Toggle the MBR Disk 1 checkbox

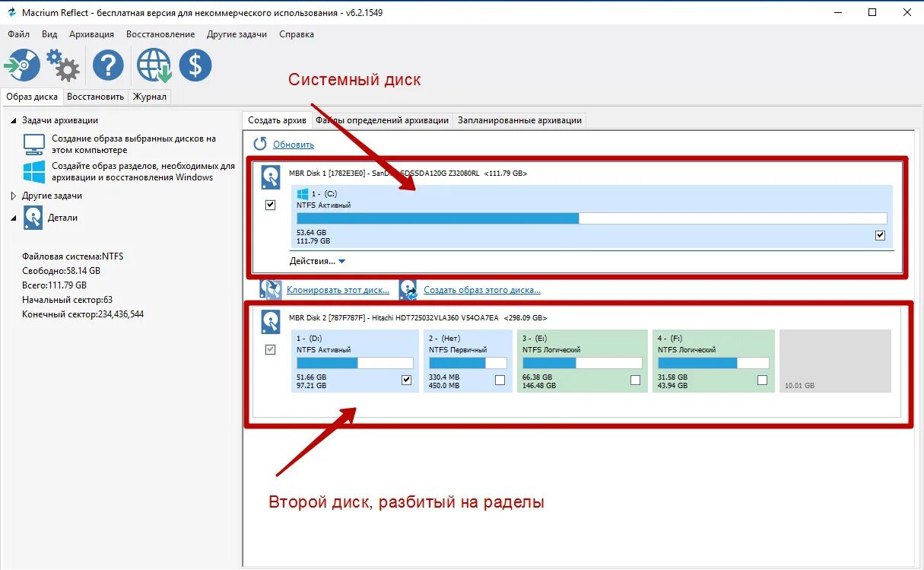click(270, 205)
